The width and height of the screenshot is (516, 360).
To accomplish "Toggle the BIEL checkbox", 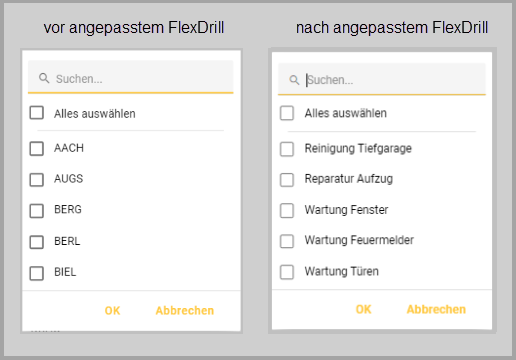I will (37, 273).
